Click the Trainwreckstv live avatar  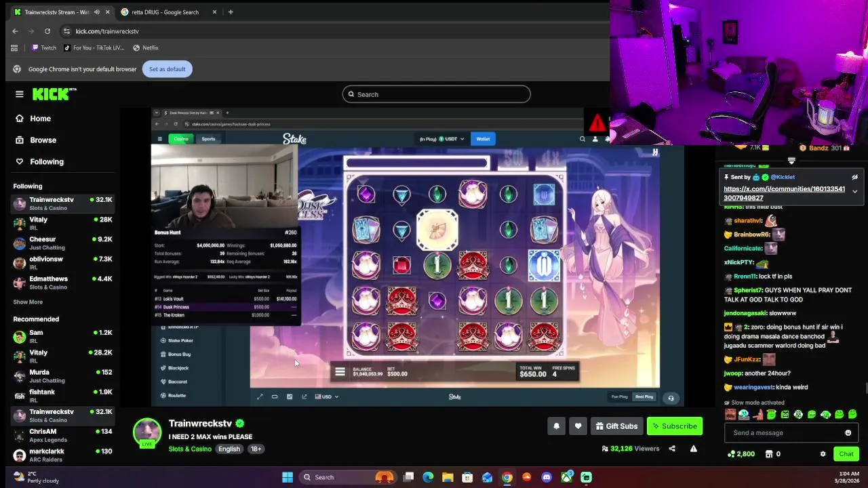point(147,433)
